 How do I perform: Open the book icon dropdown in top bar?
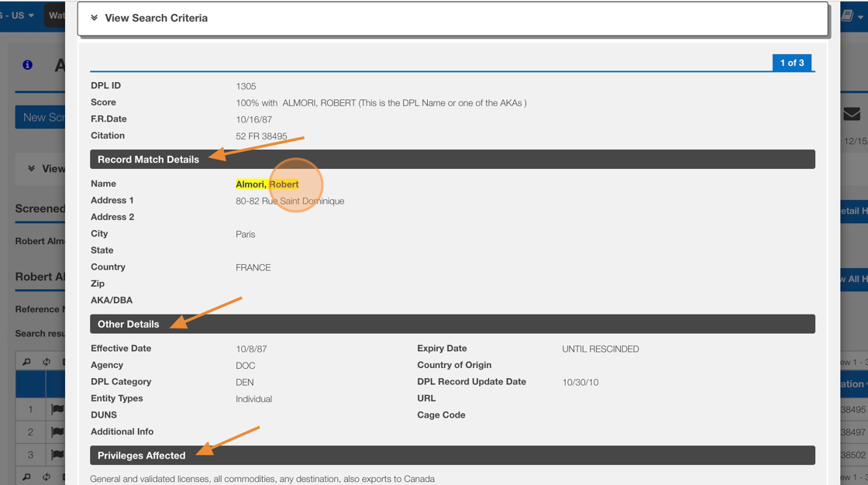(x=852, y=15)
